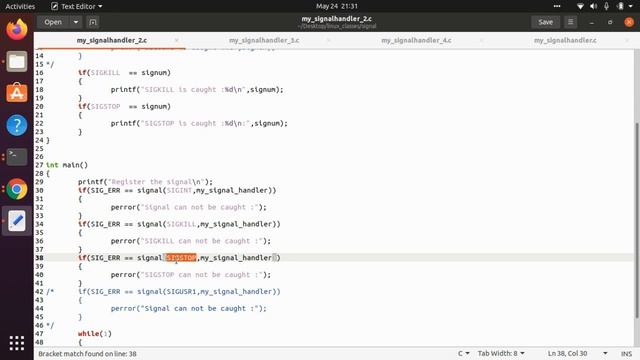The image size is (640, 360).
Task: Click printf SIGKILL is caught line 18
Action: (197, 89)
